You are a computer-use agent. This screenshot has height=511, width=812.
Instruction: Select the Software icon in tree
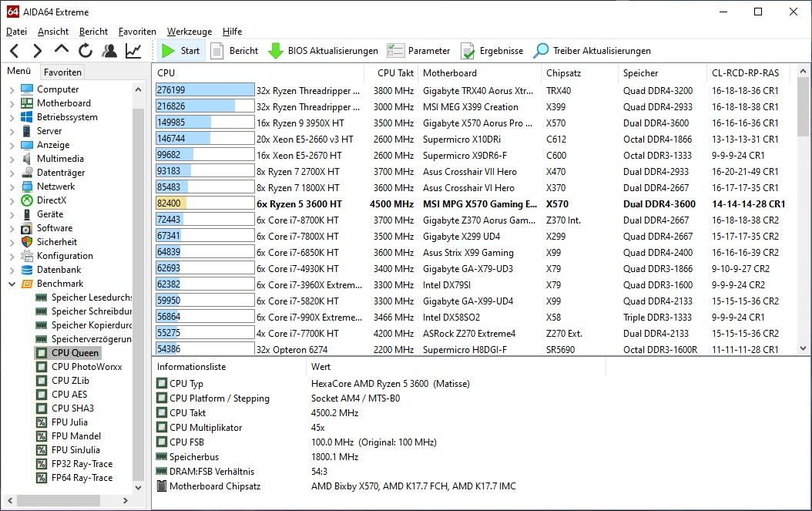(27, 228)
